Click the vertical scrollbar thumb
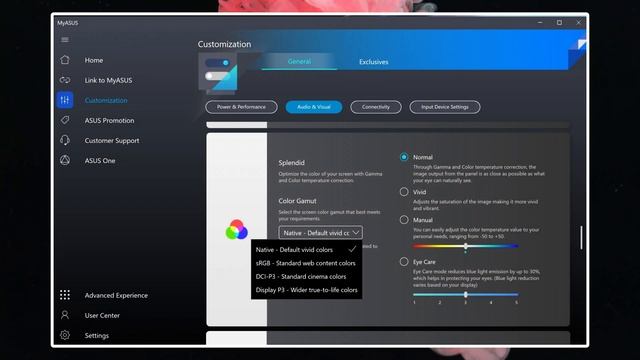640x360 pixels. coord(581,237)
